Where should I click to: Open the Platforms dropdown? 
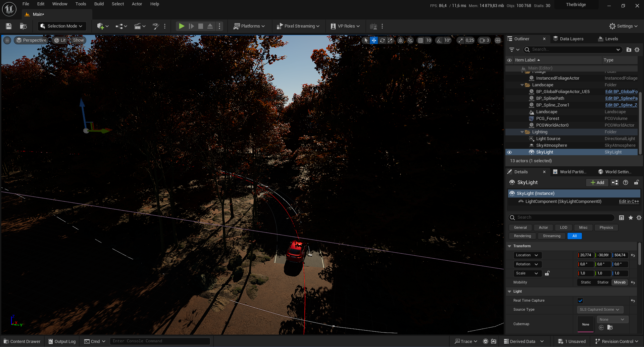tap(249, 26)
